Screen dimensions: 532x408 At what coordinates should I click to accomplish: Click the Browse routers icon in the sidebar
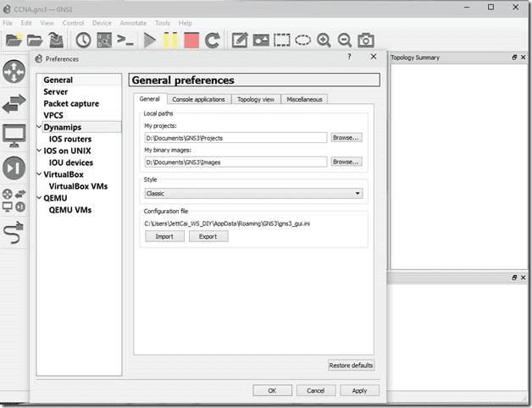coord(14,72)
